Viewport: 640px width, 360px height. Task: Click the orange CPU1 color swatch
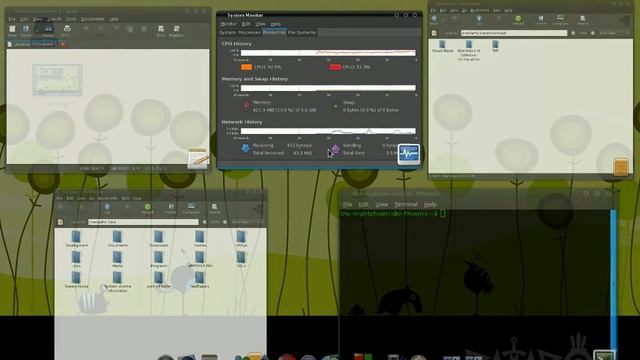(246, 67)
